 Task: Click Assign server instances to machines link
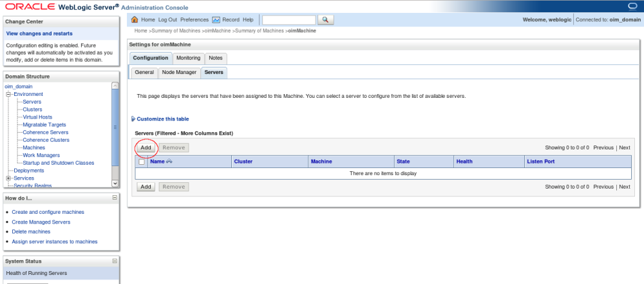click(x=55, y=241)
